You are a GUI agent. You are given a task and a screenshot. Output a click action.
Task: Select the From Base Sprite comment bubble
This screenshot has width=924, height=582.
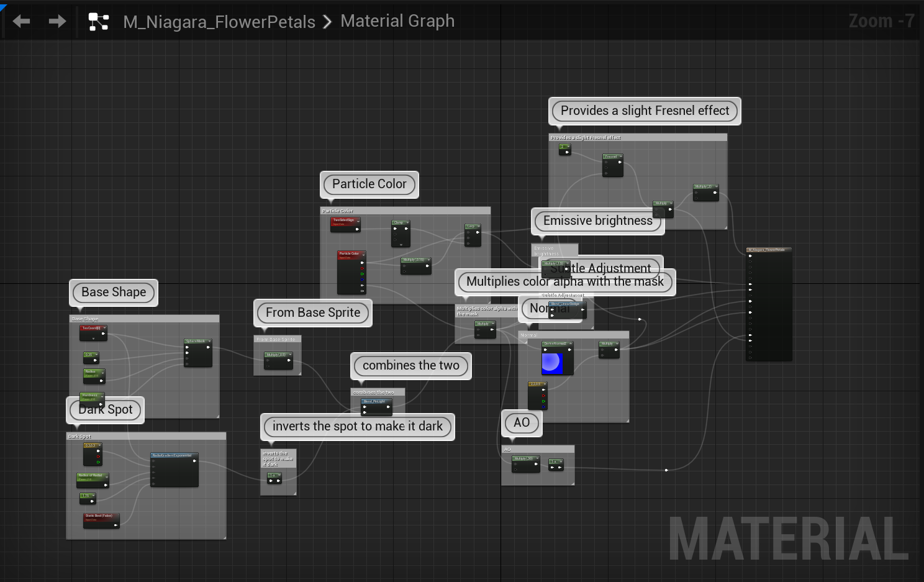point(313,312)
